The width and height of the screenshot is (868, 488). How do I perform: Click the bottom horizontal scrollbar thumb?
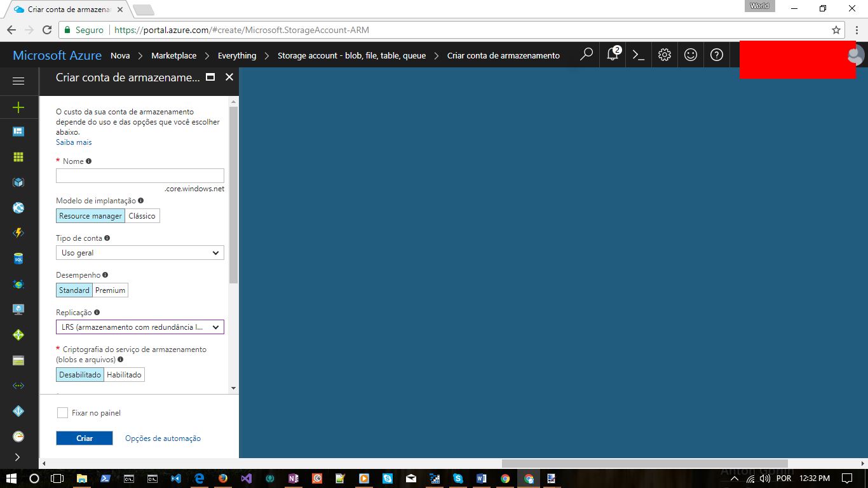click(644, 463)
